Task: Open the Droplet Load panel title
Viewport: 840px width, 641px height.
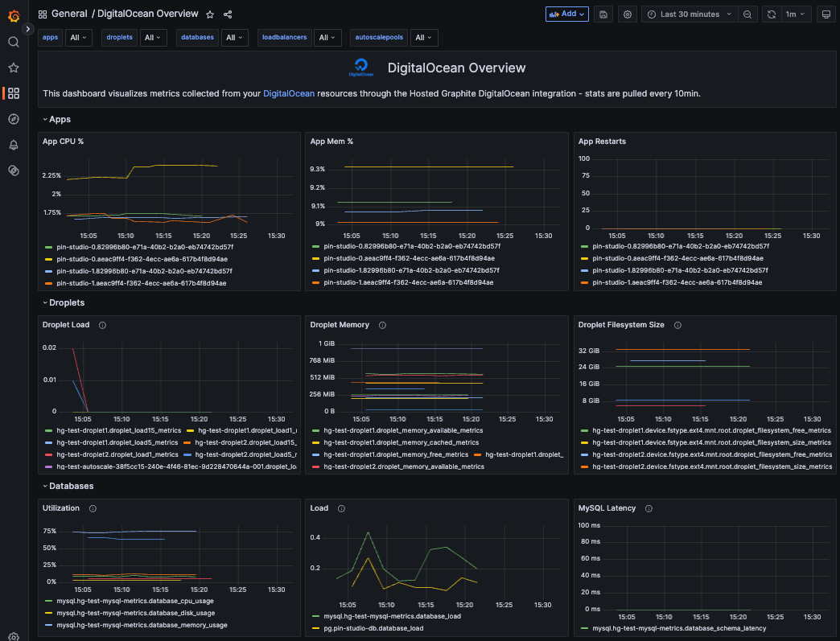Action: coord(66,324)
